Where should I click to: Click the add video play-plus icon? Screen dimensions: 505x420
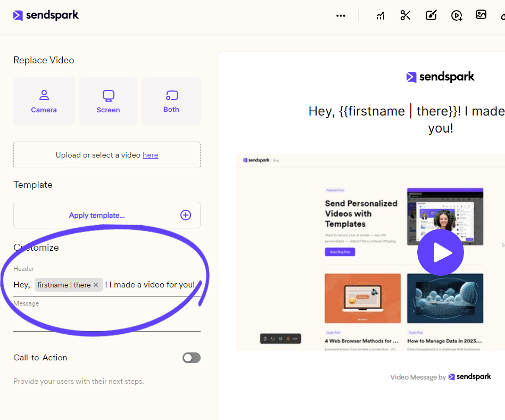pyautogui.click(x=457, y=15)
